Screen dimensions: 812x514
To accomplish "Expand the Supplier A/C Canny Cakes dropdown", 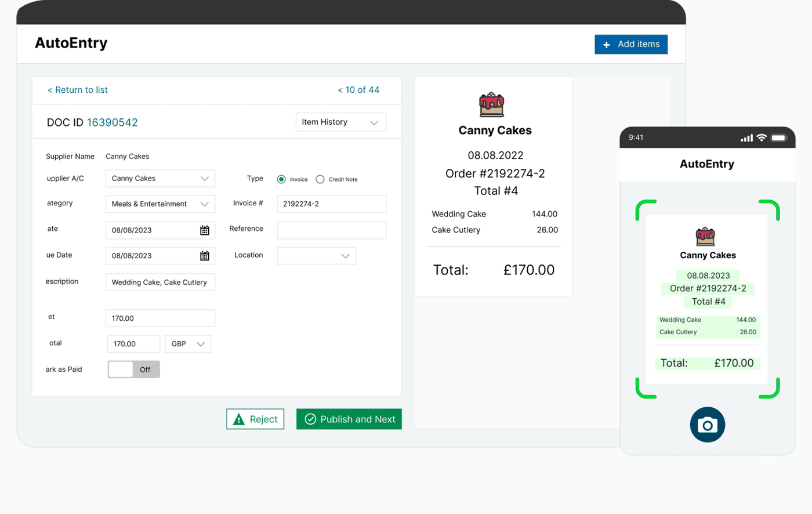I will point(160,178).
